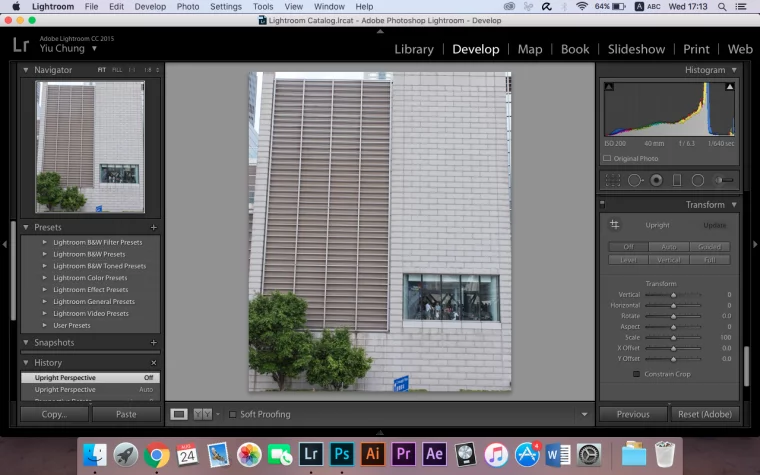Switch to the Map module
Image resolution: width=760 pixels, height=475 pixels.
click(x=530, y=49)
